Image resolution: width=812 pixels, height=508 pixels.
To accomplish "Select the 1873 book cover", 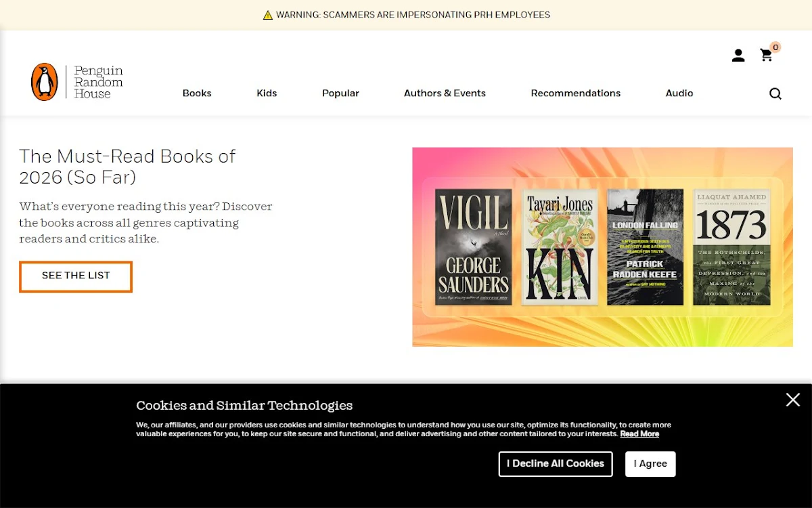I will tap(731, 247).
